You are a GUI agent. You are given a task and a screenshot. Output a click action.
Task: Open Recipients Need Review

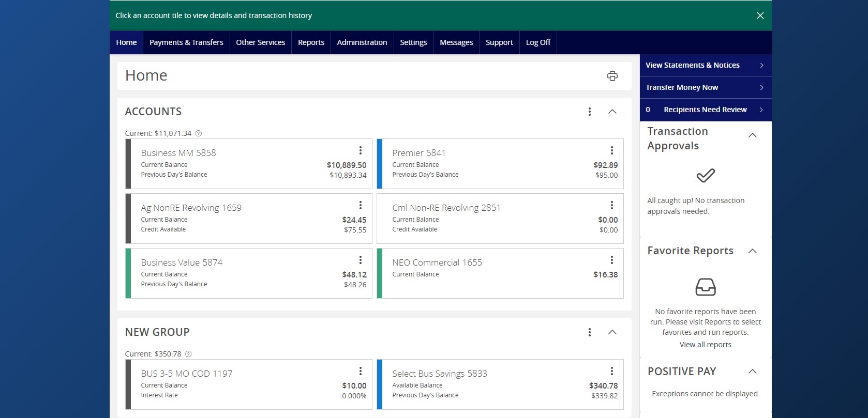tap(706, 110)
